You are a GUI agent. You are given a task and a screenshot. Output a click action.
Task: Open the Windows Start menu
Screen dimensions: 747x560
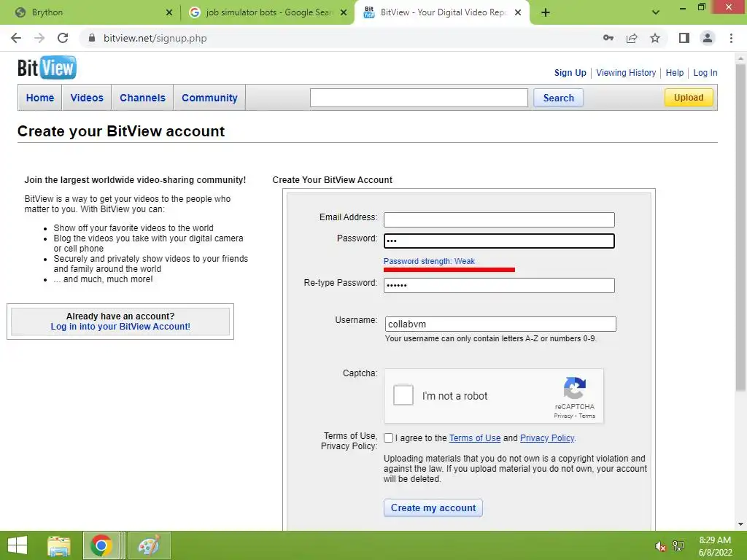pos(18,545)
